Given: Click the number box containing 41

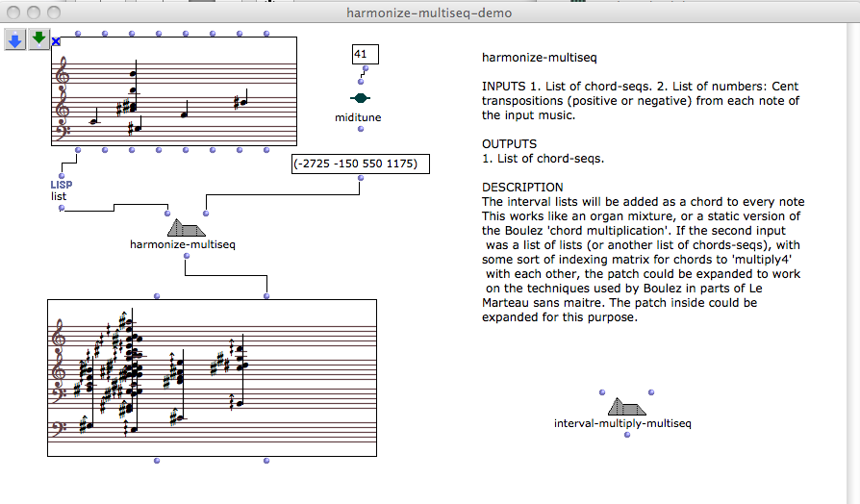Looking at the screenshot, I should point(365,56).
